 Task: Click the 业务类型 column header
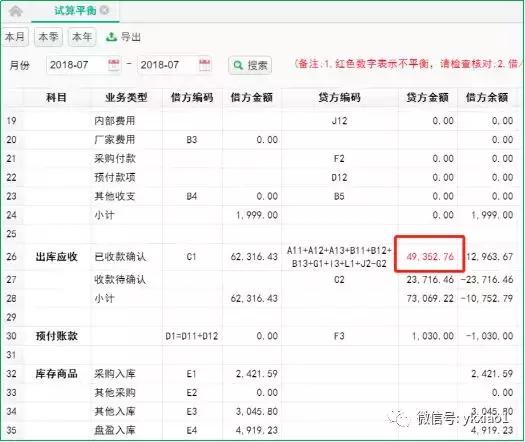[126, 97]
